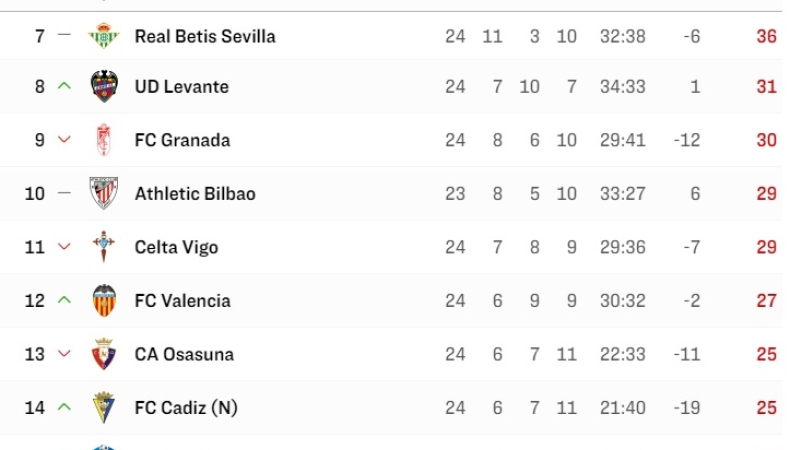790x450 pixels.
Task: Click the CA Osasuna club crest
Action: (104, 354)
